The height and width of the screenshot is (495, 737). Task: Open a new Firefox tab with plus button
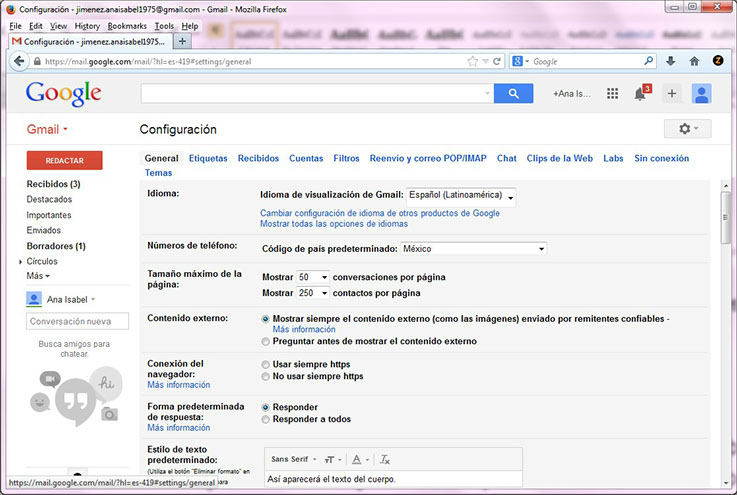click(x=182, y=41)
